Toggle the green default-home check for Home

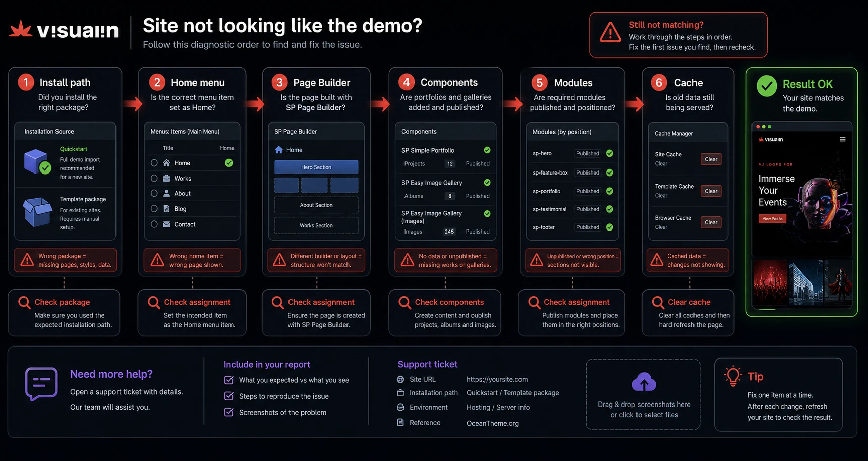229,163
